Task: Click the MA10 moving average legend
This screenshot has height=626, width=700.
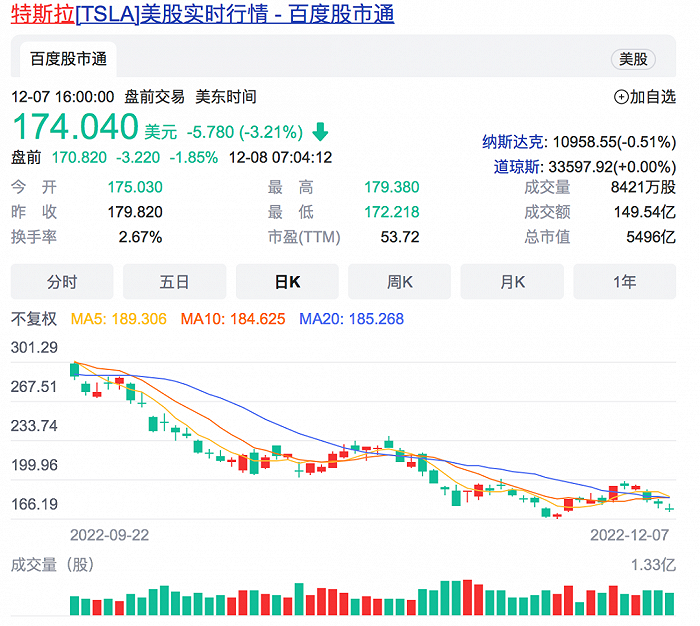Action: [233, 319]
